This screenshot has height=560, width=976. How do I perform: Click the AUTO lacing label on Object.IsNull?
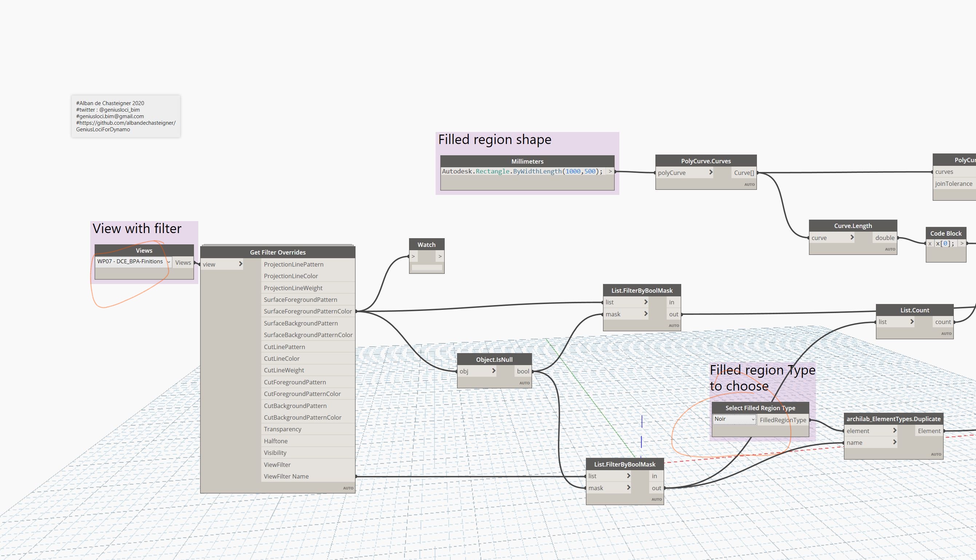(524, 383)
